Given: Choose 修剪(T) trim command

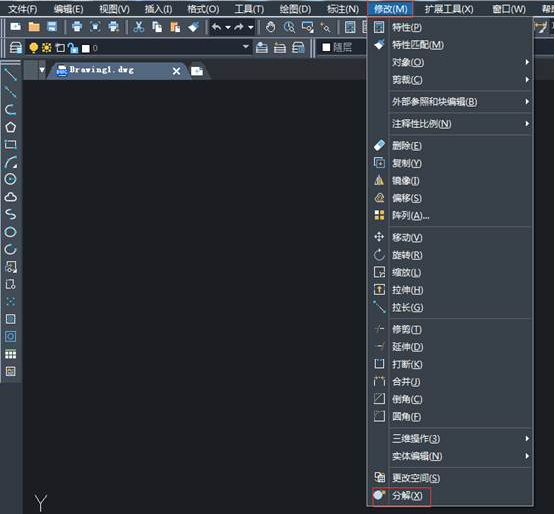Looking at the screenshot, I should [450, 330].
